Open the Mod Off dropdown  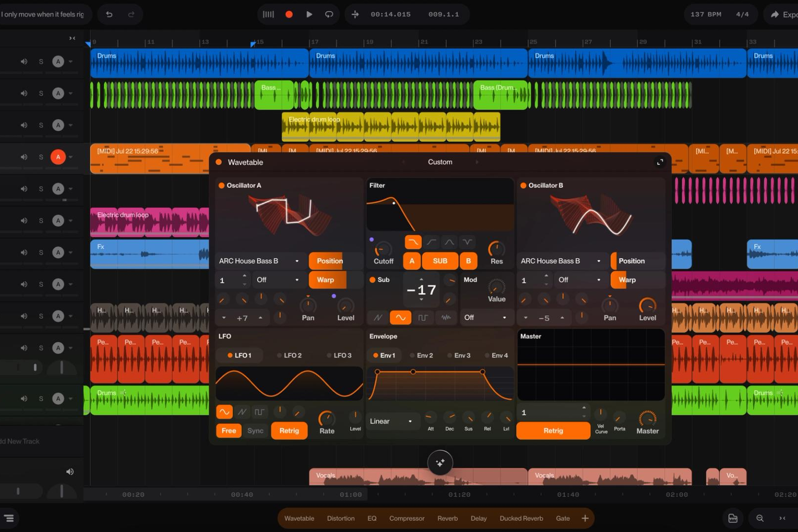pyautogui.click(x=485, y=318)
